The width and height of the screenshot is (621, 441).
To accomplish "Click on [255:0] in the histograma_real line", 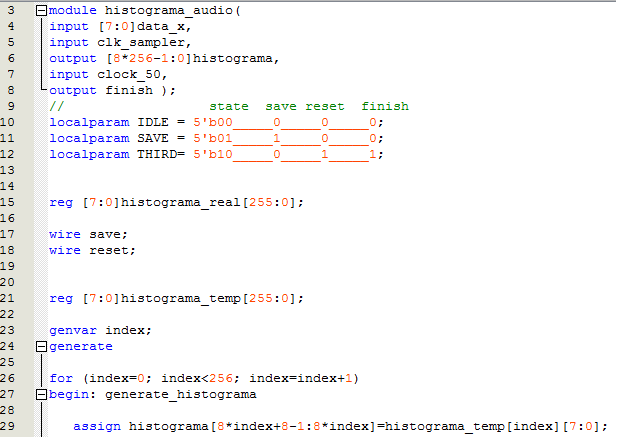I will pyautogui.click(x=269, y=203).
